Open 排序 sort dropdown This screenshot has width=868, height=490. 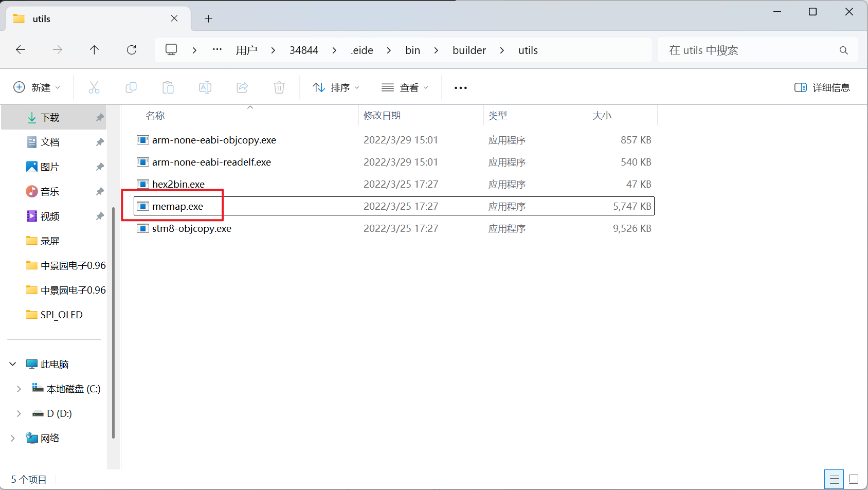[336, 88]
